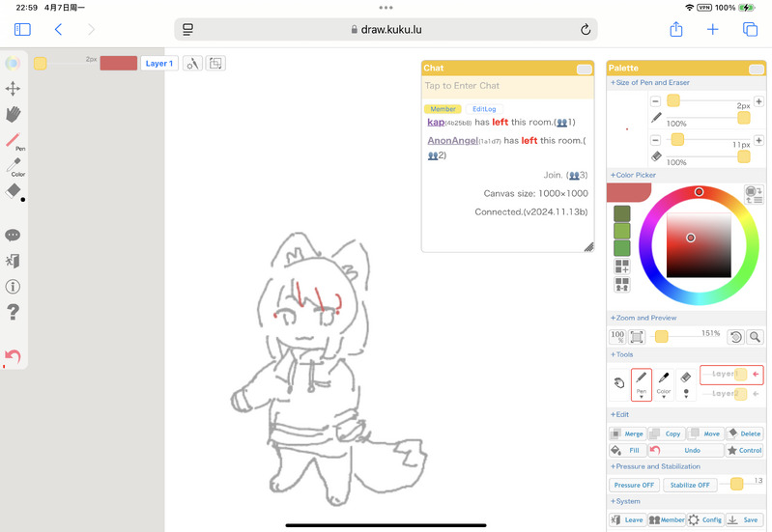Image resolution: width=772 pixels, height=532 pixels.
Task: Click the add swatch grid-plus icon
Action: point(622,266)
